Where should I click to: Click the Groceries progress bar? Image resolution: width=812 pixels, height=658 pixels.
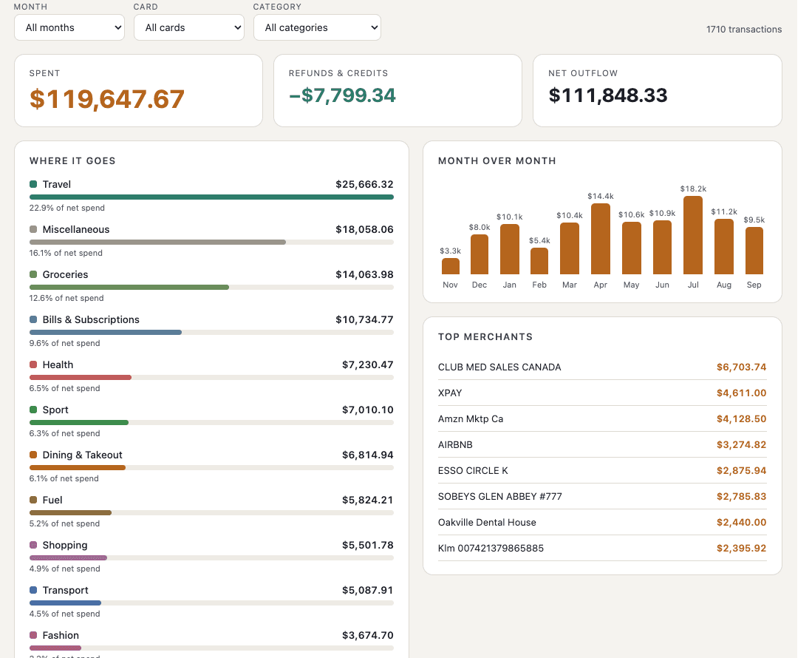(x=212, y=287)
